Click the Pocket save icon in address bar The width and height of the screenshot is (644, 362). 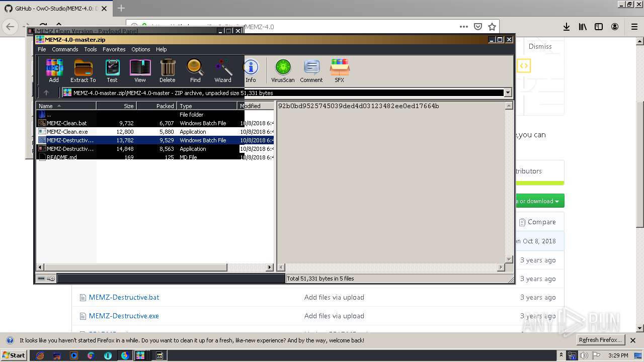(478, 27)
